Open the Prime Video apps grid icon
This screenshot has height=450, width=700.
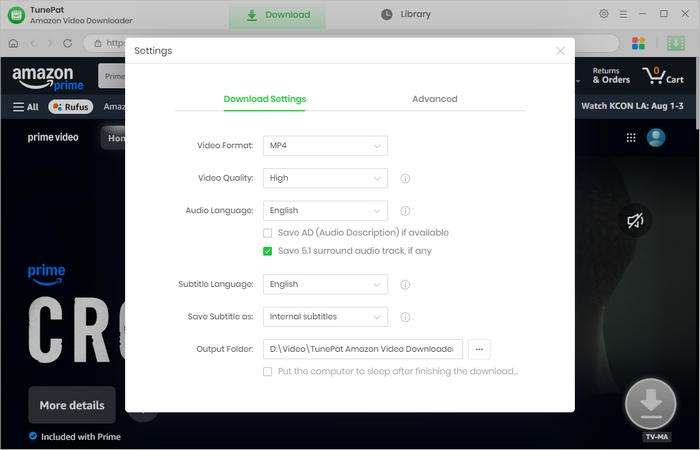click(x=630, y=138)
